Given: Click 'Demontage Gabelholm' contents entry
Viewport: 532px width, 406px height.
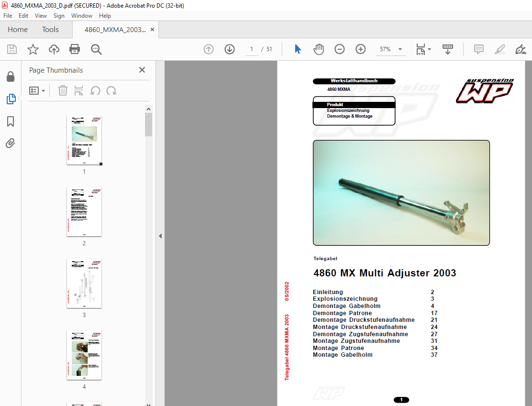Looking at the screenshot, I should (x=347, y=306).
